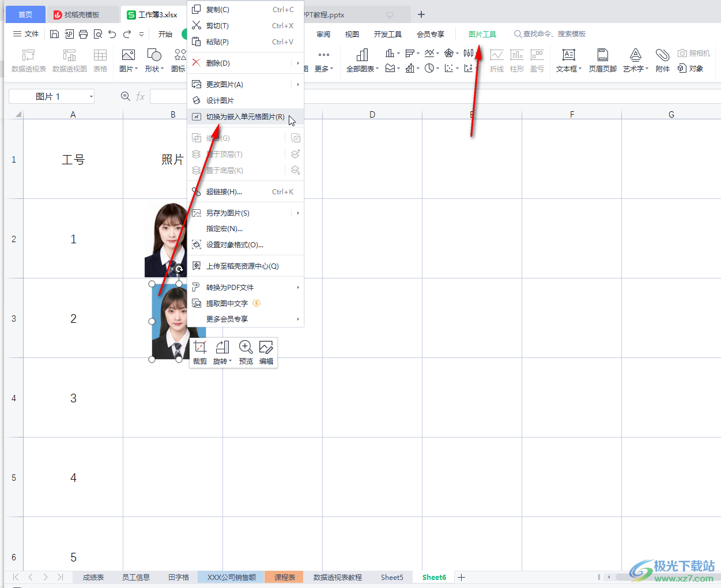
Task: Choose 剪切(T) from the context menu
Action: point(246,26)
